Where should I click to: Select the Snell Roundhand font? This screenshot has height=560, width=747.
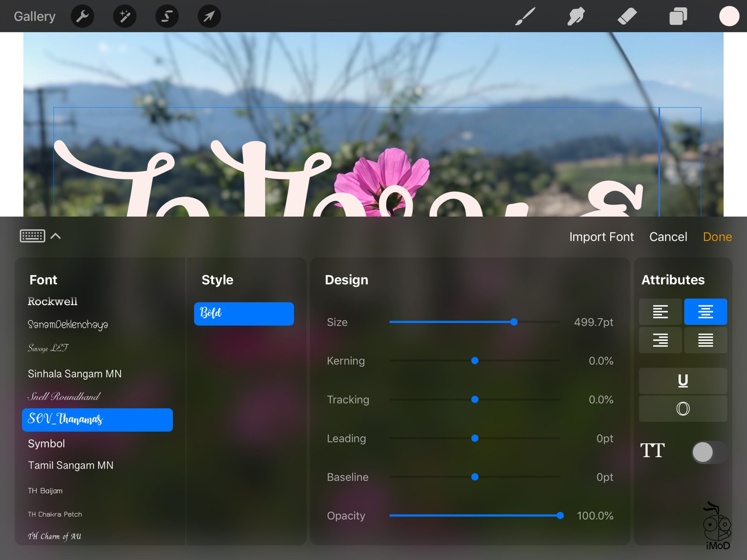click(64, 396)
